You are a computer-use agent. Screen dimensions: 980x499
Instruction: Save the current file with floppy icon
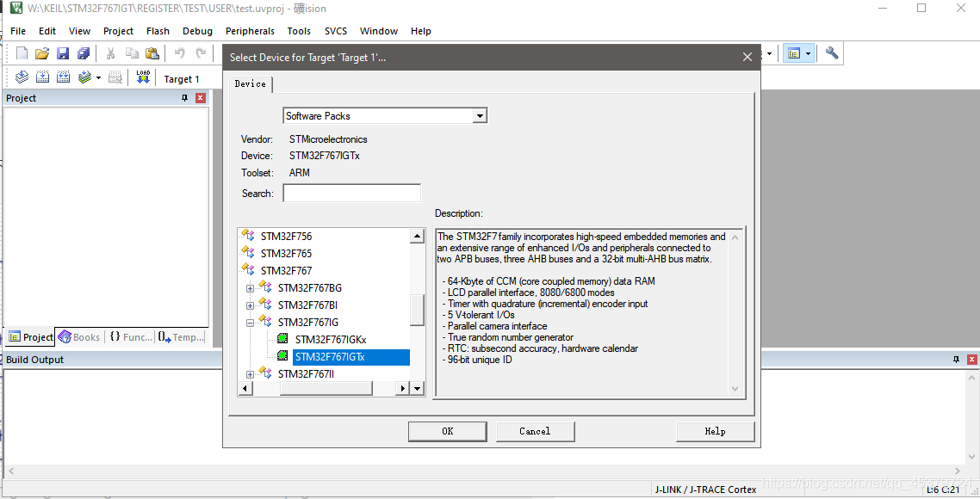(x=63, y=53)
